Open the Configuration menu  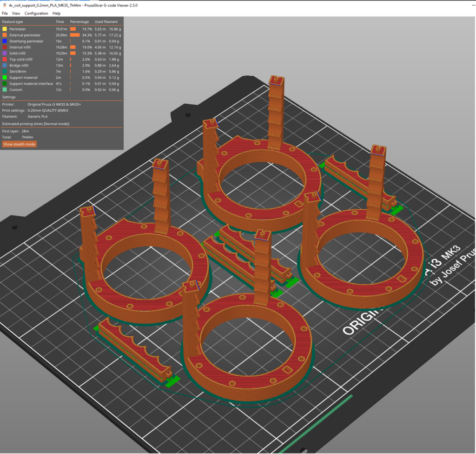36,13
